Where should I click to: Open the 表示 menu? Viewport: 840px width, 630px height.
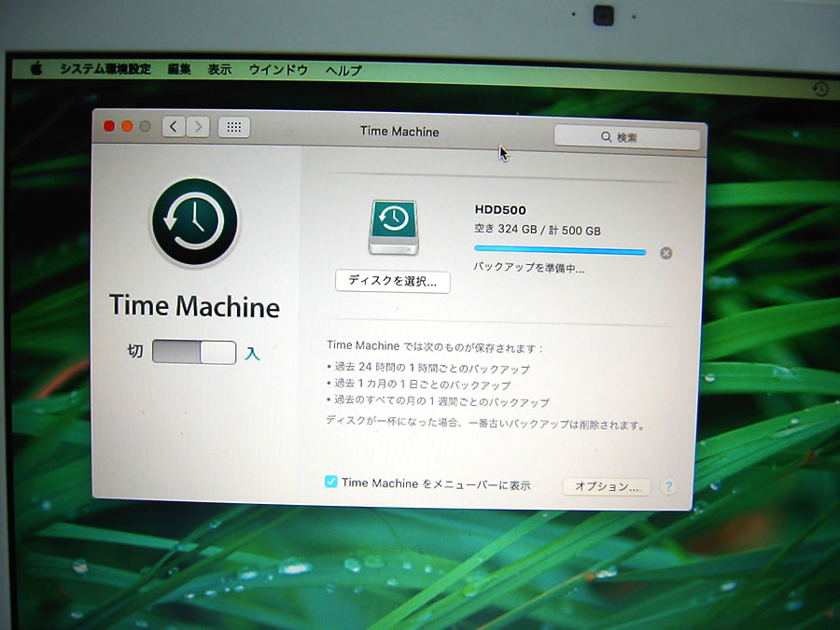click(x=219, y=70)
